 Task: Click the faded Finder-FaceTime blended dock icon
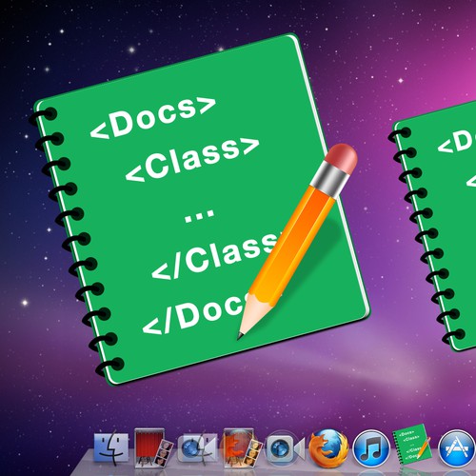[x=197, y=448]
